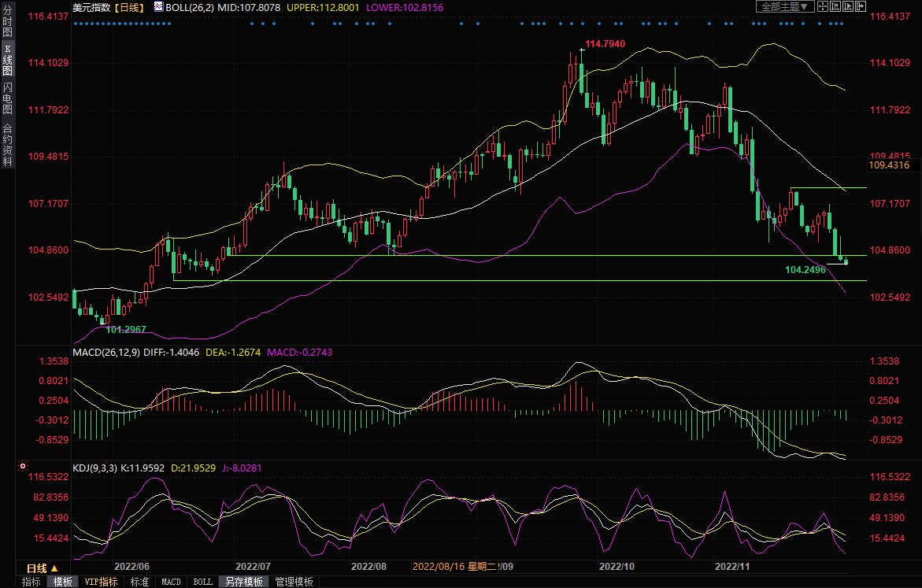Click the BOLL indicator chart icon
The width and height of the screenshot is (922, 588).
coord(158,6)
